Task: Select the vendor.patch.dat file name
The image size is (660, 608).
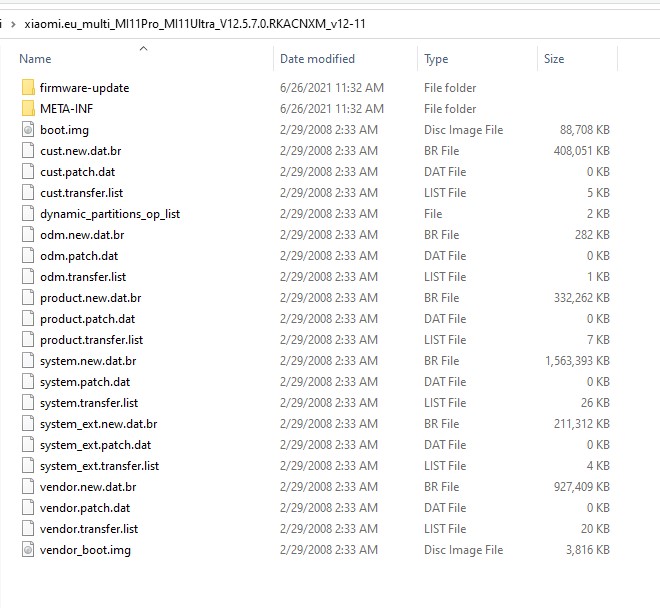Action: (x=85, y=508)
